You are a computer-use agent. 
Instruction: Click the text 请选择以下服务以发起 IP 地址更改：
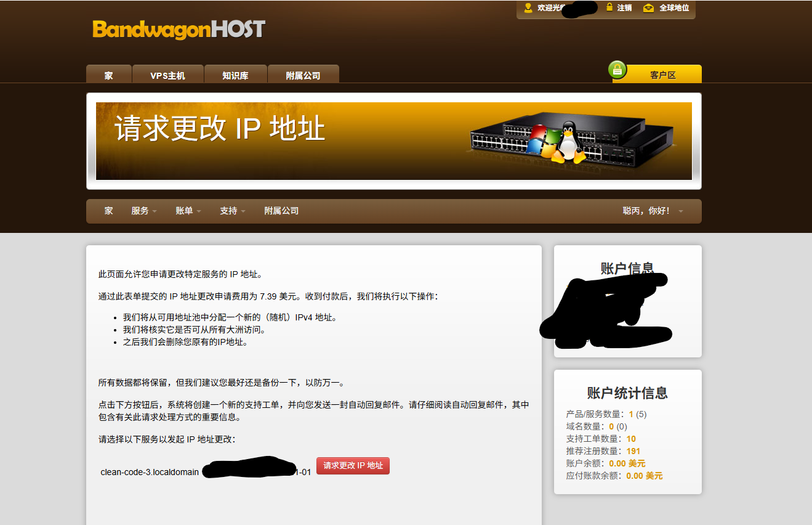pyautogui.click(x=167, y=439)
